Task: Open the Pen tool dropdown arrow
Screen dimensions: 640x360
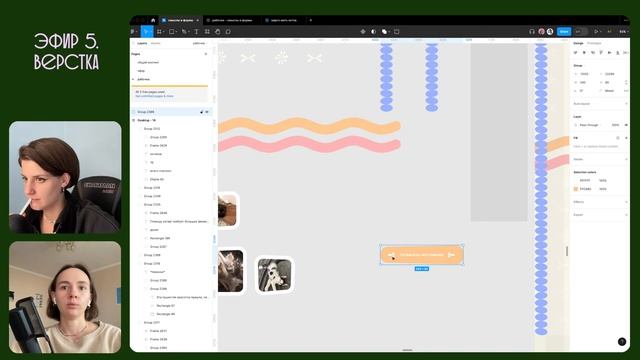Action: (188, 31)
